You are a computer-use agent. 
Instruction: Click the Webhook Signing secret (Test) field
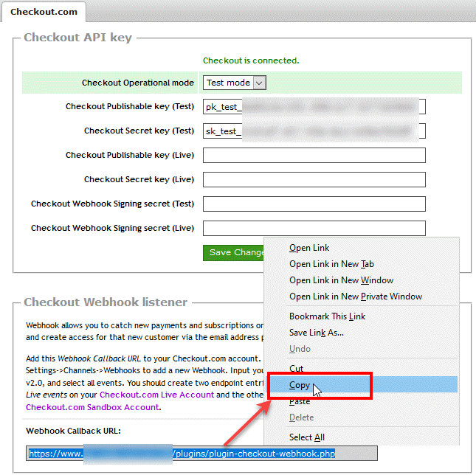coord(314,204)
